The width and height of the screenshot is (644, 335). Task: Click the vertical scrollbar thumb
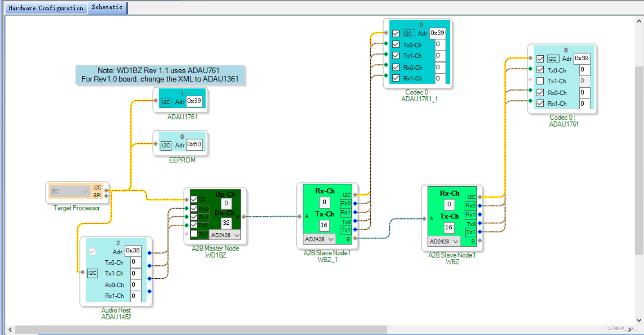coord(639,161)
